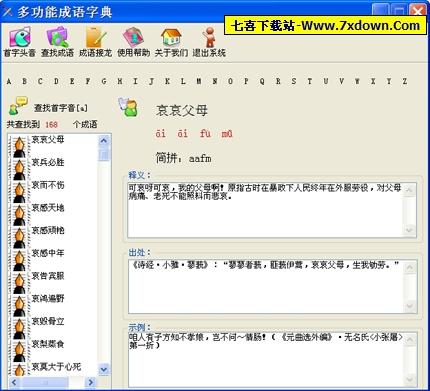Click the vertical scrollbar thumb of the idiom list

coord(104,154)
